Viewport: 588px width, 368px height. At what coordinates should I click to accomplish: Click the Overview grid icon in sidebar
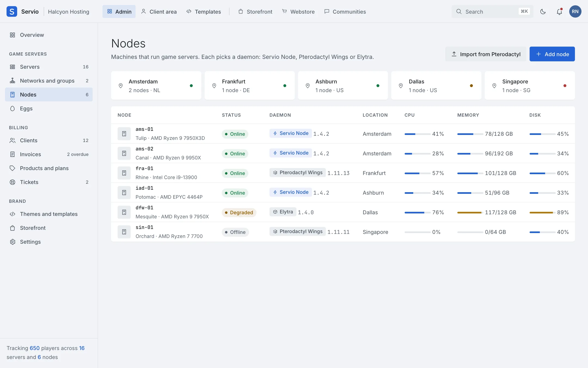(x=13, y=35)
